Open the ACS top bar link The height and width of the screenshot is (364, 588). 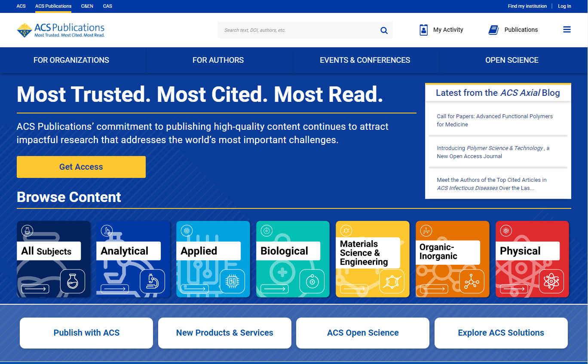(x=21, y=6)
